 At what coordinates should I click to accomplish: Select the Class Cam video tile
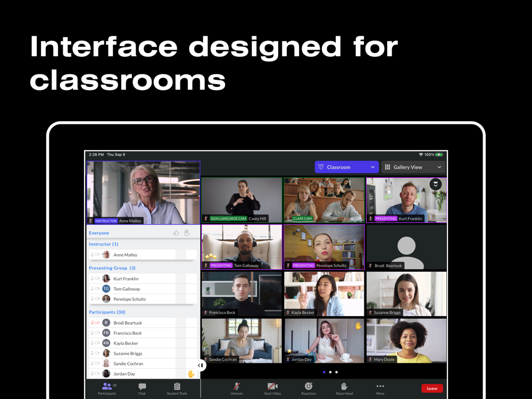coord(324,200)
